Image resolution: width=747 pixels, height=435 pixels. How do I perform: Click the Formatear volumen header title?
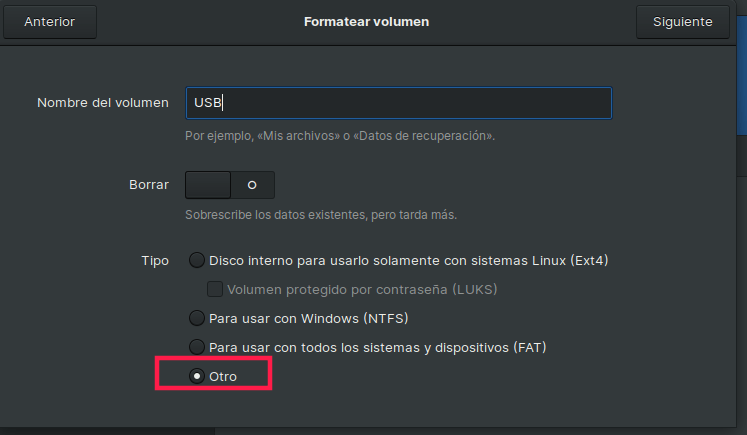366,21
